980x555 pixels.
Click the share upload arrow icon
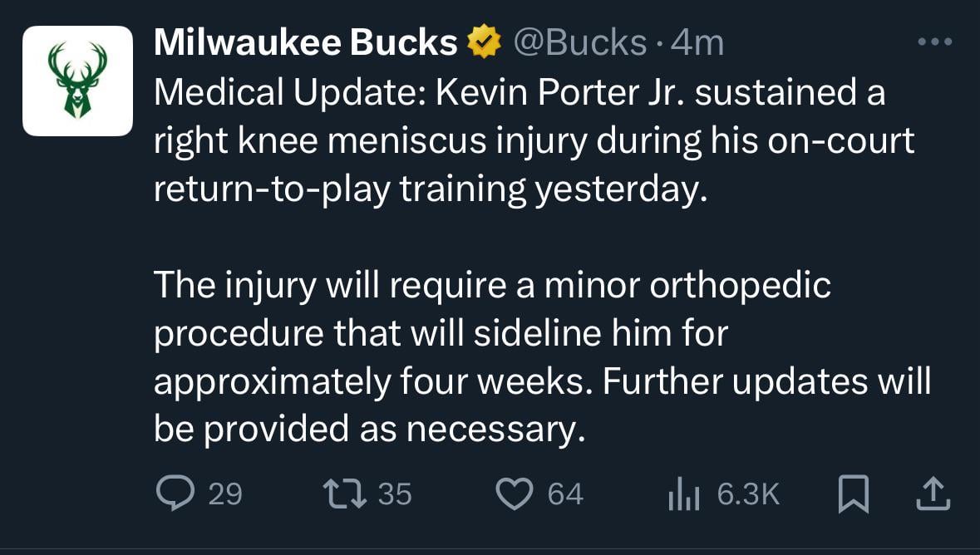click(x=932, y=494)
